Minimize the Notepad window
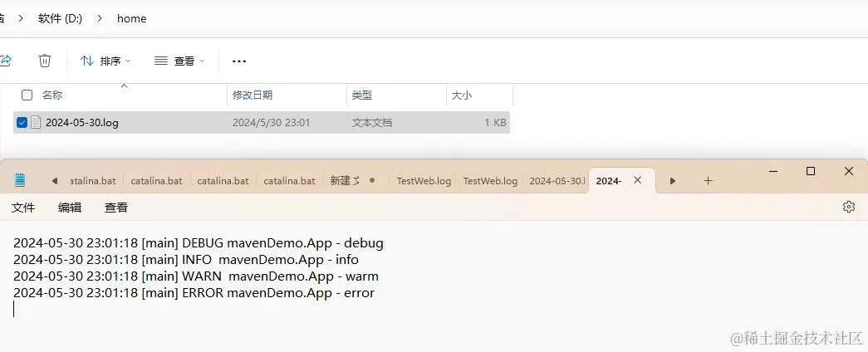Viewport: 868px width, 352px height. 772,171
